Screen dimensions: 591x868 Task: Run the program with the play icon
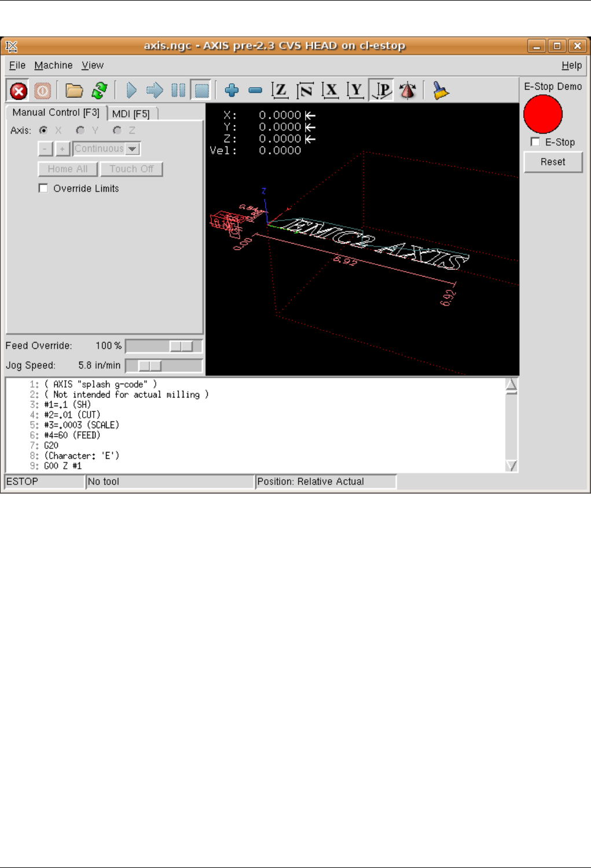[131, 90]
